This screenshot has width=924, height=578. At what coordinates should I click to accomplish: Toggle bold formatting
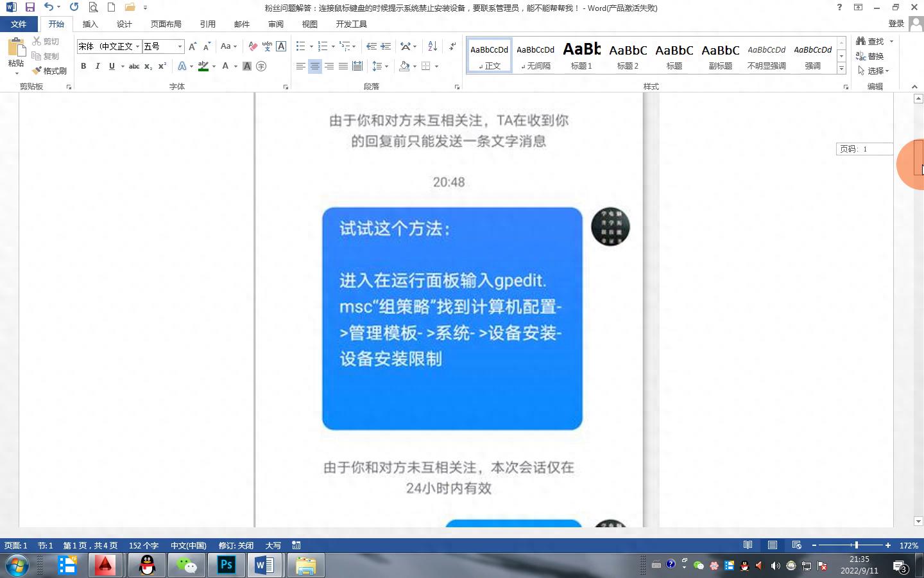pos(83,66)
